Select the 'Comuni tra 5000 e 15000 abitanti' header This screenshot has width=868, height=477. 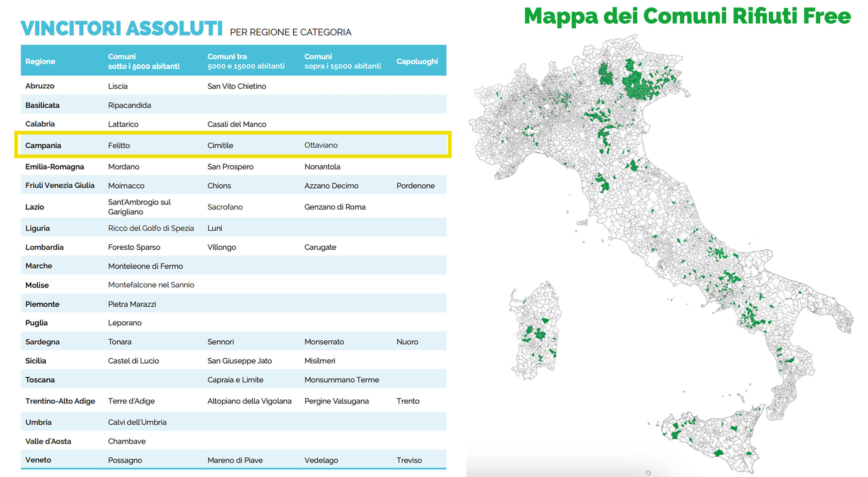click(x=246, y=61)
